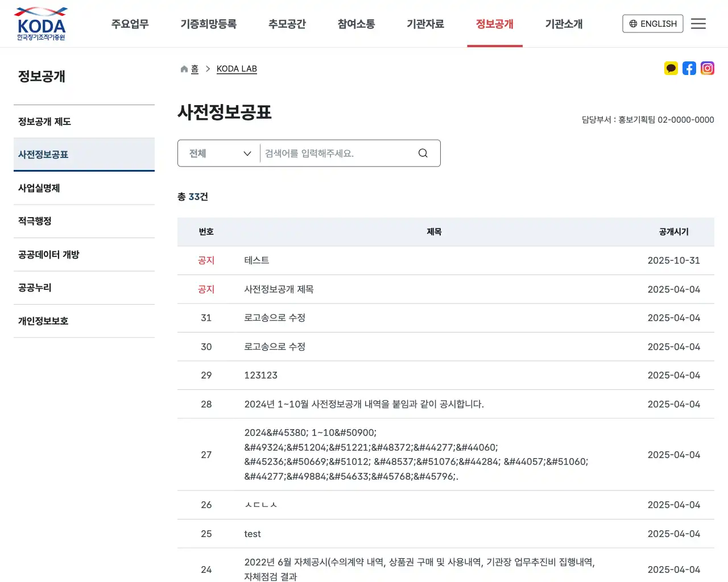Click the home icon in the breadcrumb

[183, 68]
